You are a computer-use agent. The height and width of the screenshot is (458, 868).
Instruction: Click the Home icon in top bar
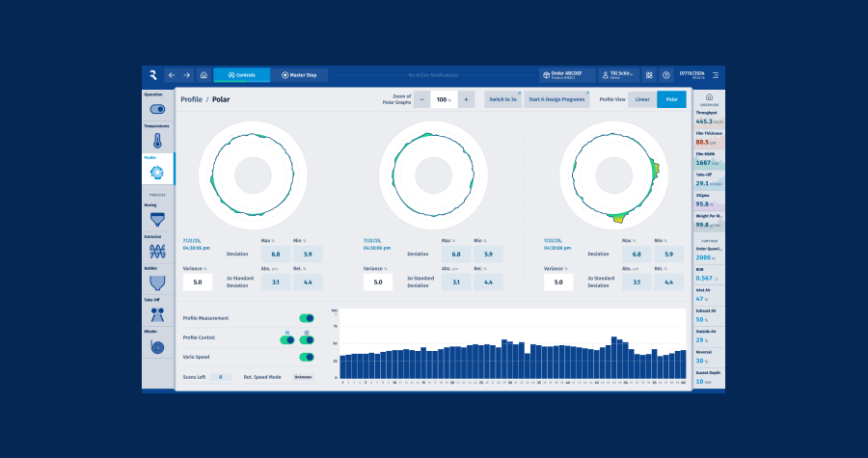(x=203, y=75)
